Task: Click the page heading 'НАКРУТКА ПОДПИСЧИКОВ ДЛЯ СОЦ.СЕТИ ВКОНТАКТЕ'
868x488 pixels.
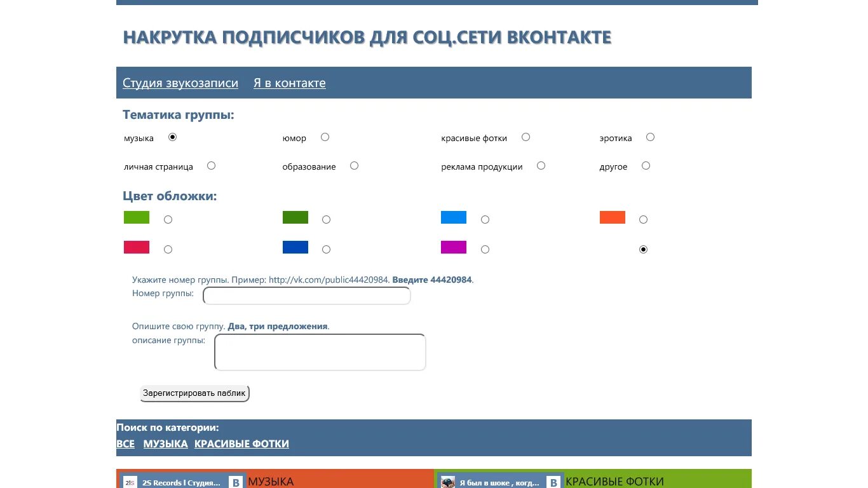Action: pos(367,37)
